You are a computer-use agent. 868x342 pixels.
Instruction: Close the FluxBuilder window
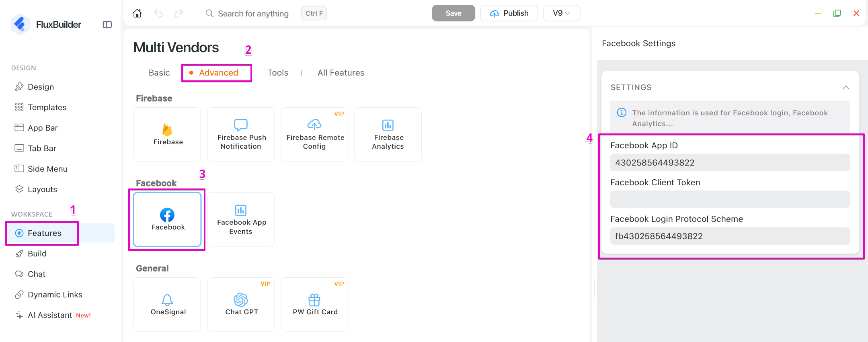[856, 13]
